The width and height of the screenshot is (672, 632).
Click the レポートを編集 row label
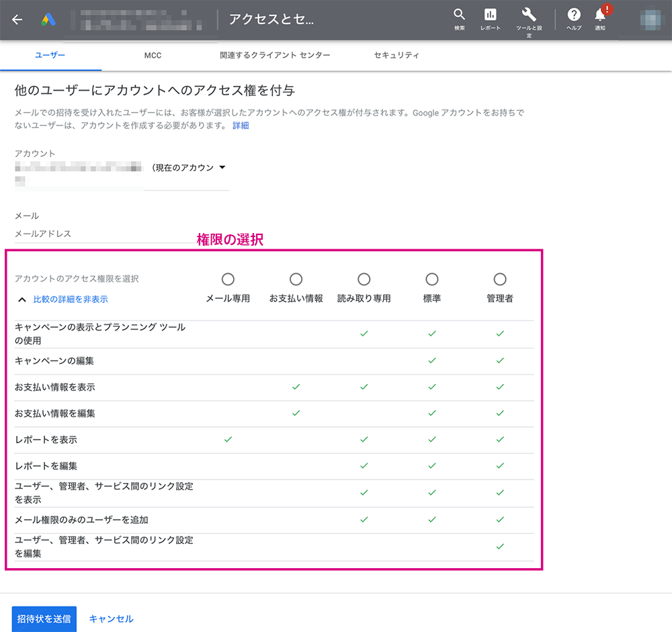(x=46, y=466)
